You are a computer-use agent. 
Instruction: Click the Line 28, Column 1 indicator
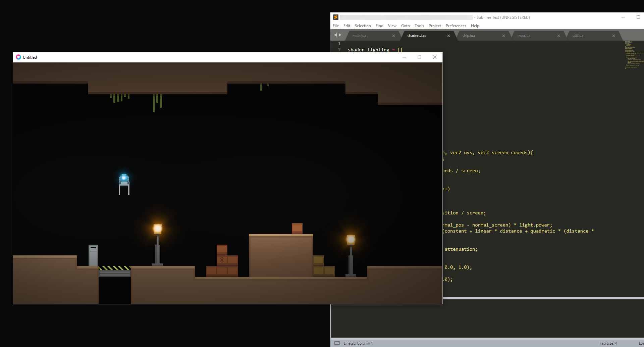pyautogui.click(x=358, y=343)
